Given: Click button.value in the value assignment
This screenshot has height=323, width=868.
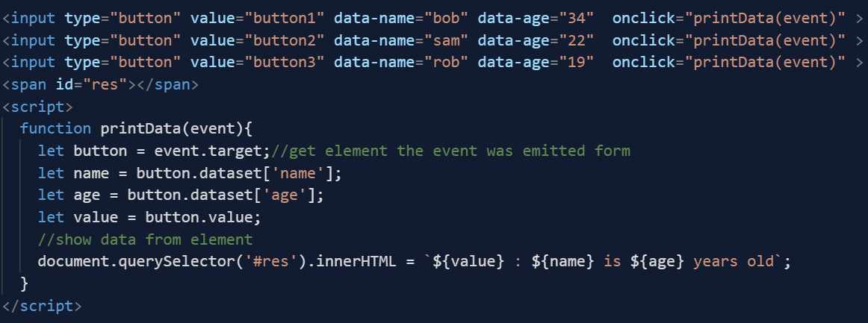Looking at the screenshot, I should pos(202,217).
